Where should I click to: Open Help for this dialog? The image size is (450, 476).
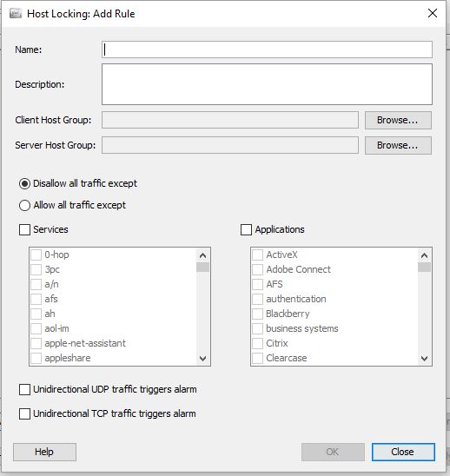[44, 452]
